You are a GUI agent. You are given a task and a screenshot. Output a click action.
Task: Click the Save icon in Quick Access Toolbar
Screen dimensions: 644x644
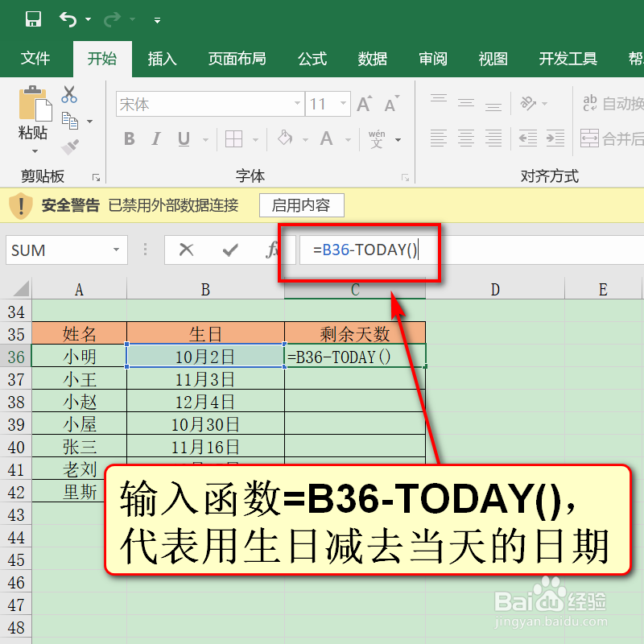tap(32, 19)
